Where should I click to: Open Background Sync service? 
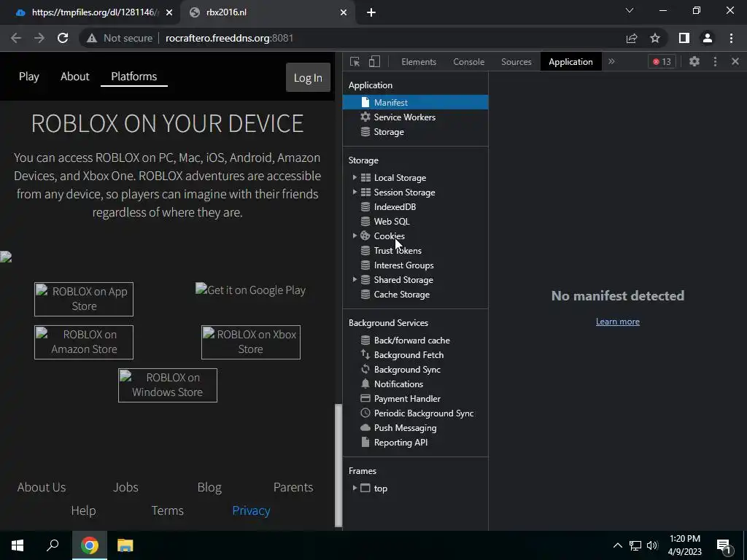tap(407, 370)
